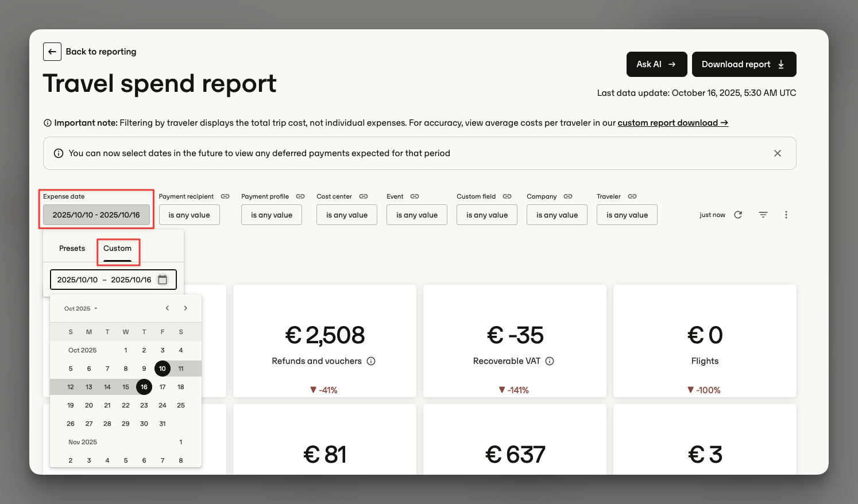Pick October 4 in the calendar

181,350
